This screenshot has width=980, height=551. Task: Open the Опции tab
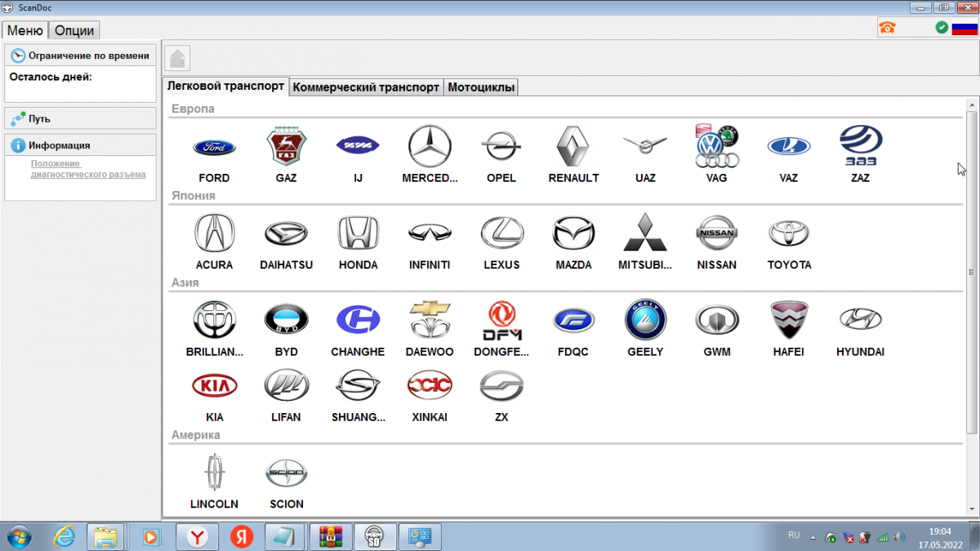pos(74,31)
